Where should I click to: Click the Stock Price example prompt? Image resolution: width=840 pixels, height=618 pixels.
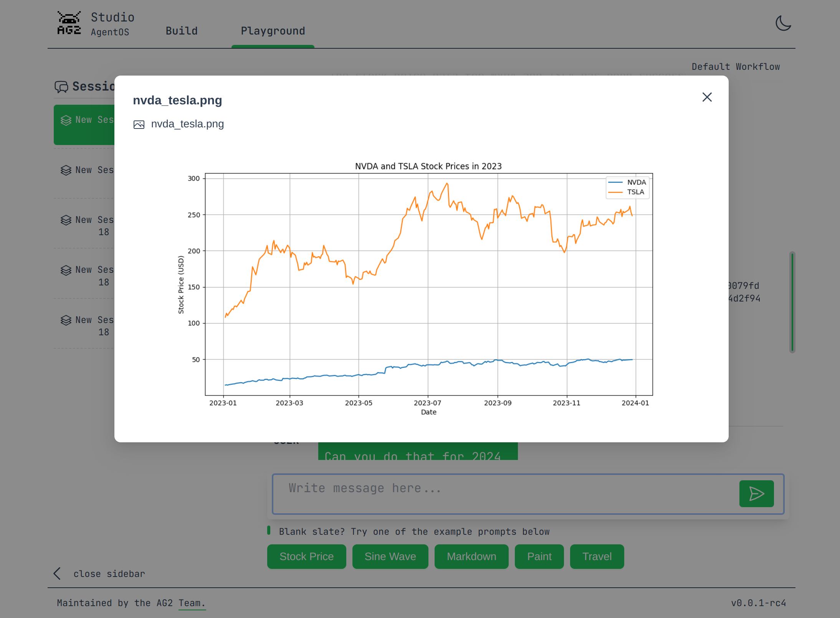(306, 556)
